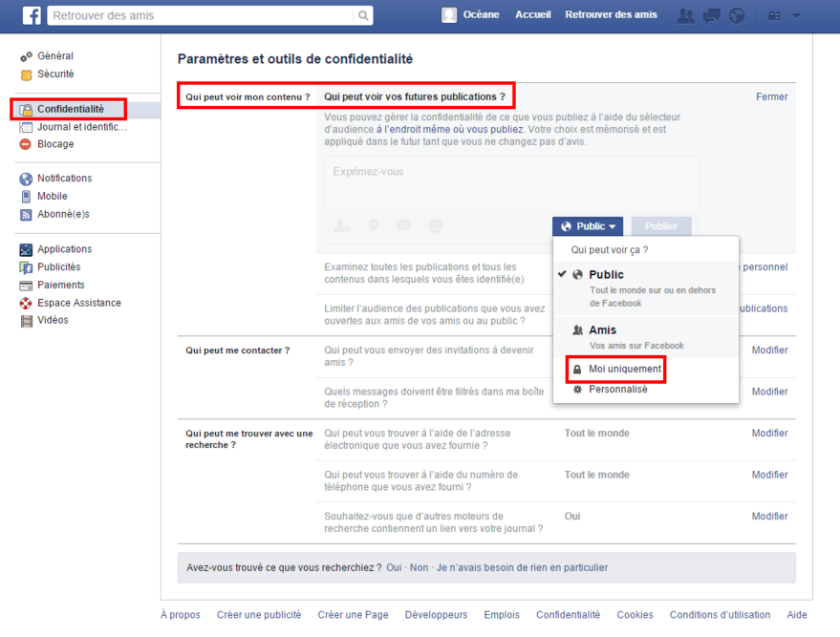Click the Mobile phone icon
Screen dimensions: 840x637
coord(26,197)
